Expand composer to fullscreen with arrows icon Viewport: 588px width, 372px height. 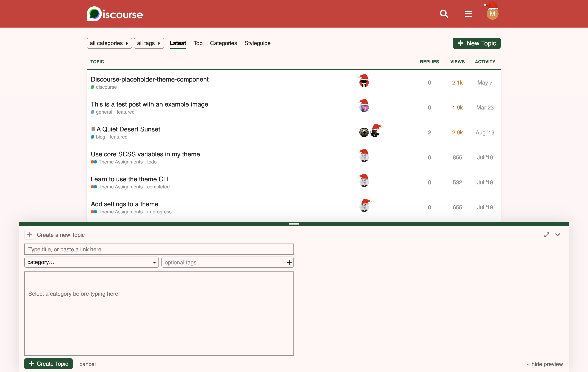tap(546, 235)
